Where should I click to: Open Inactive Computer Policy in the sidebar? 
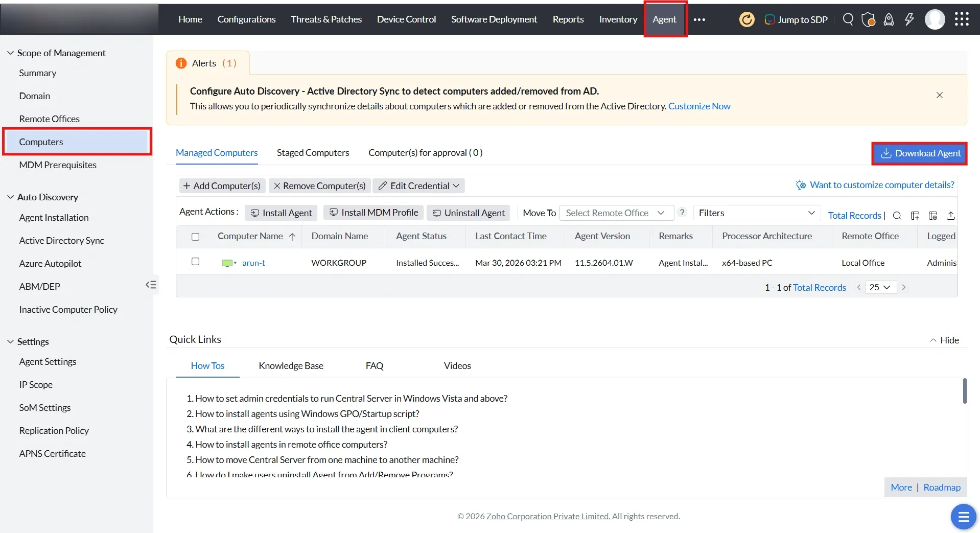68,309
